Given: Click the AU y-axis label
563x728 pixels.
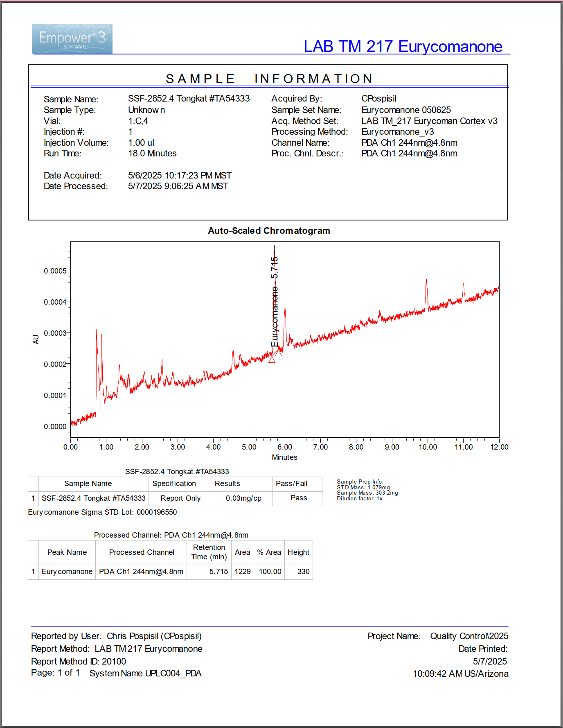Looking at the screenshot, I should 36,339.
